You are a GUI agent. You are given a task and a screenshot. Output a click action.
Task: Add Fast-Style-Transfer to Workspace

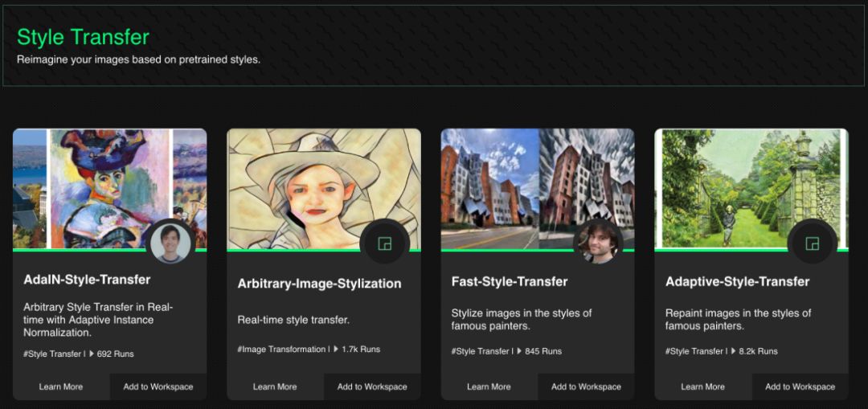pyautogui.click(x=586, y=387)
